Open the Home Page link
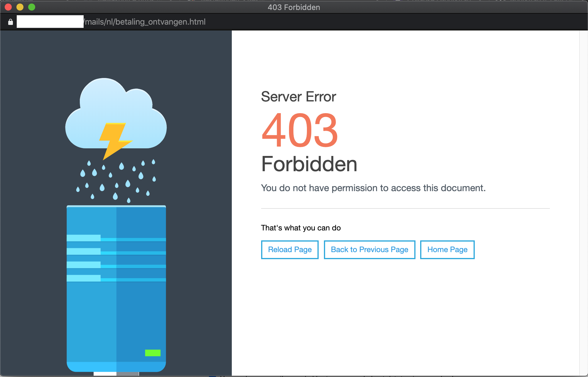 447,249
